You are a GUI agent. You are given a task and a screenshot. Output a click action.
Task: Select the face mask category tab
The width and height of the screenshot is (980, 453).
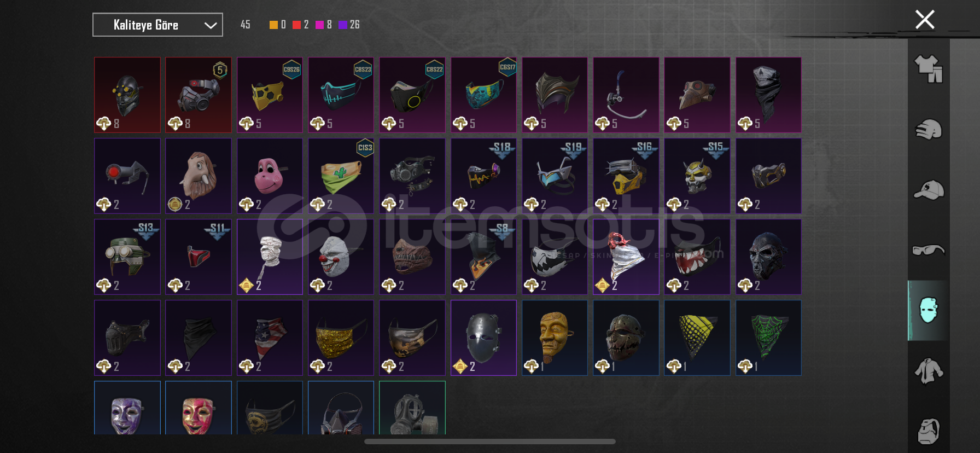[929, 310]
